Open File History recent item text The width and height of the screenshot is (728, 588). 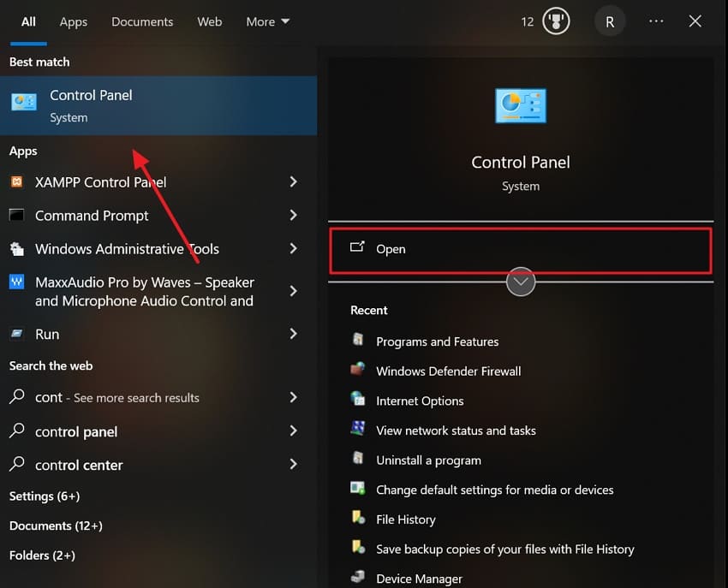406,520
